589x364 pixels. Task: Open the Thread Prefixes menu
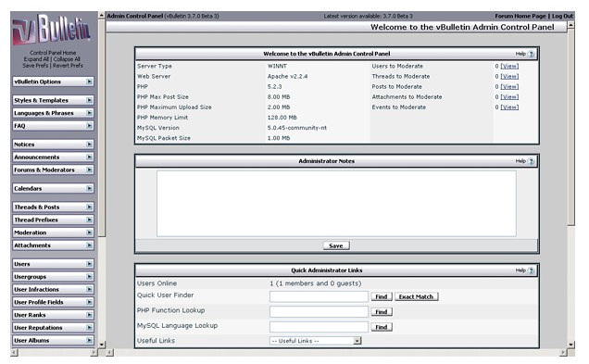click(53, 220)
